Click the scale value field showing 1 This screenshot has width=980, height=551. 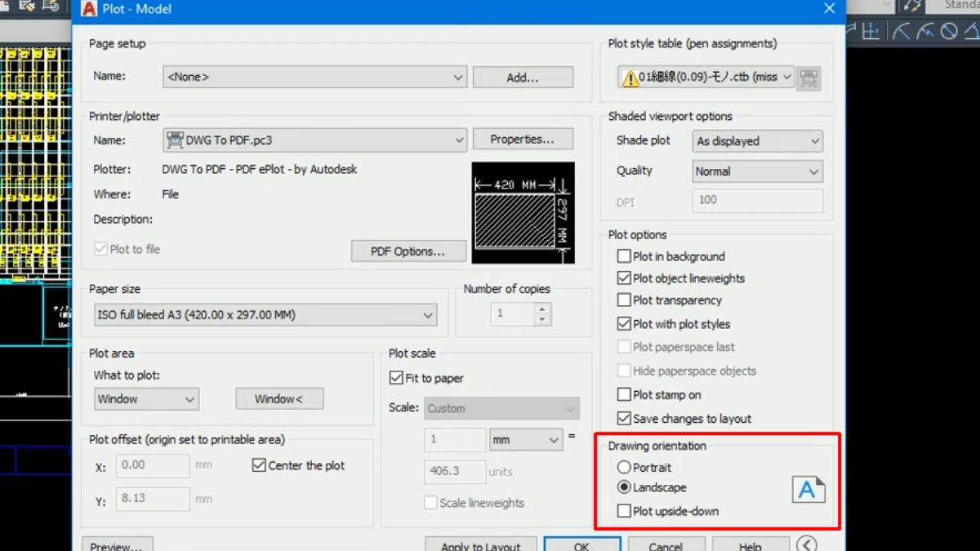pos(455,439)
